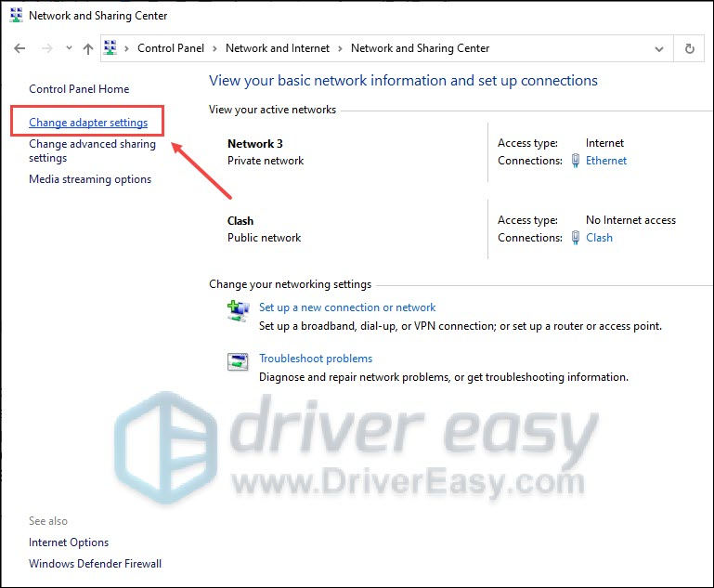This screenshot has height=588, width=714.
Task: Open the recent locations dropdown chevron
Action: 69,48
